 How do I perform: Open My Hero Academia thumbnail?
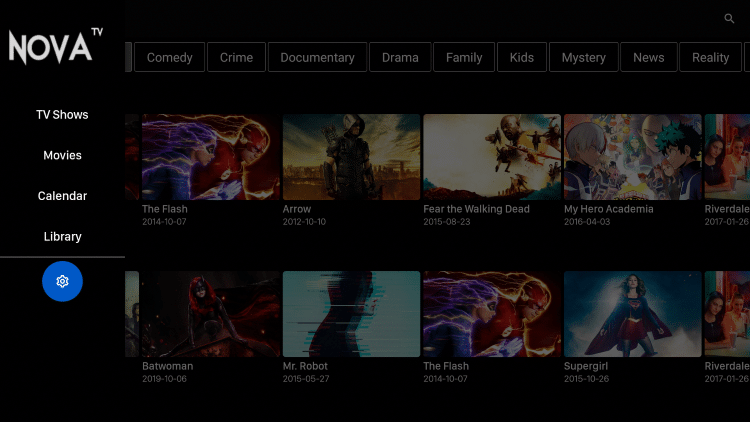tap(632, 157)
